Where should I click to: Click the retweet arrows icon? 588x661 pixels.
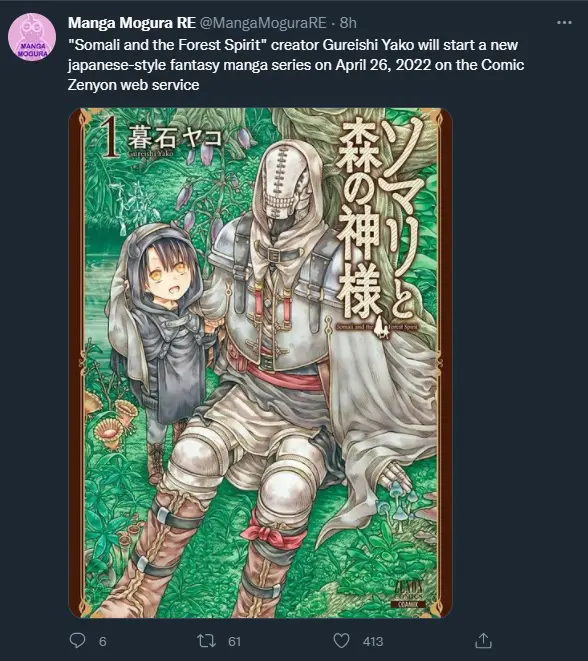(x=207, y=641)
